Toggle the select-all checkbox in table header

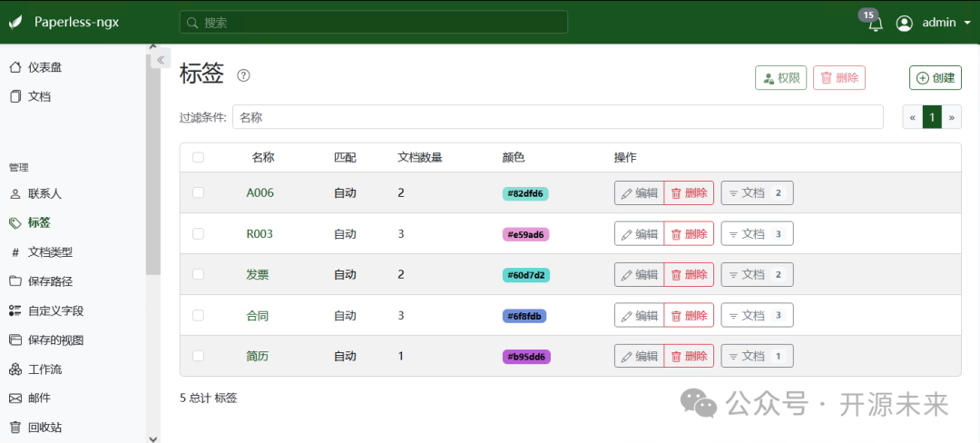pos(198,157)
